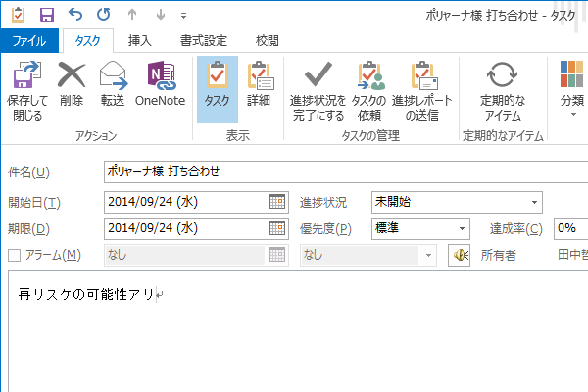
Task: Switch to the 挿入 tab
Action: (x=139, y=40)
